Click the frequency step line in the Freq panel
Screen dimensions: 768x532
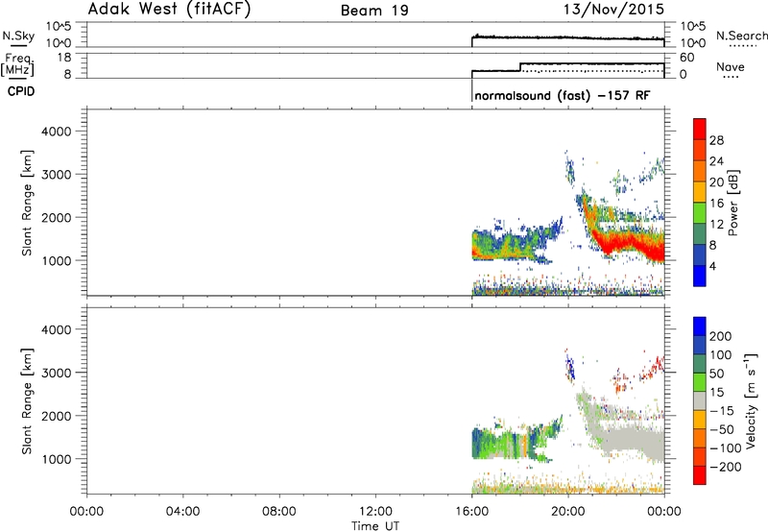568,65
